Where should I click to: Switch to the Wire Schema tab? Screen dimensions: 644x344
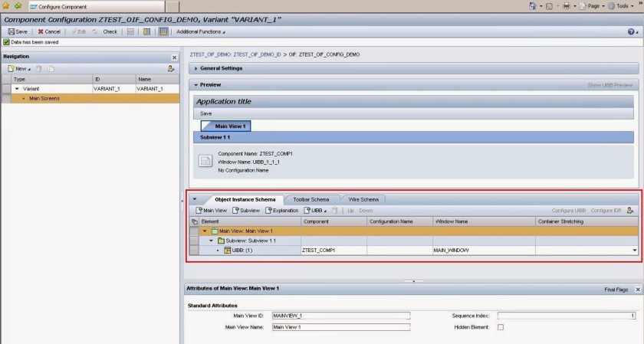363,199
